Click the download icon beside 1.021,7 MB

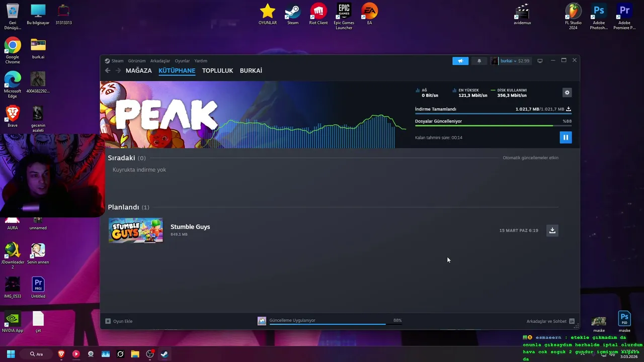coord(569,109)
